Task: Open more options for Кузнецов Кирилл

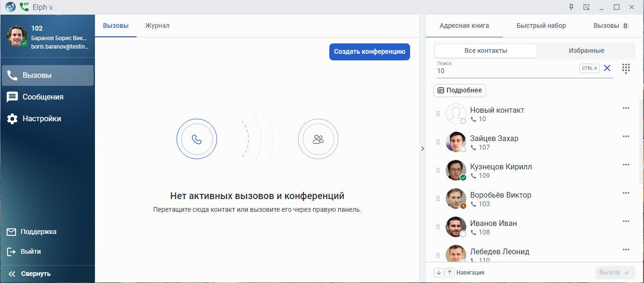Action: [626, 165]
